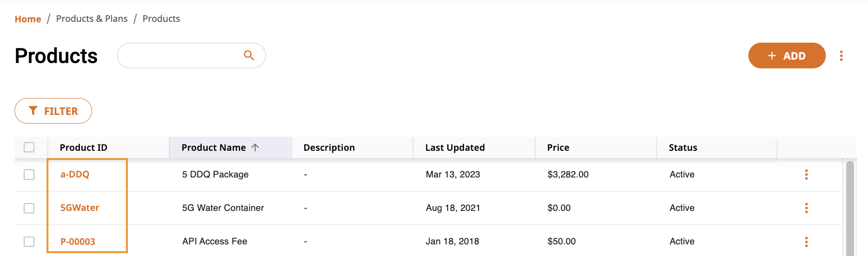
Task: Open row actions menu for P-00003
Action: 806,241
